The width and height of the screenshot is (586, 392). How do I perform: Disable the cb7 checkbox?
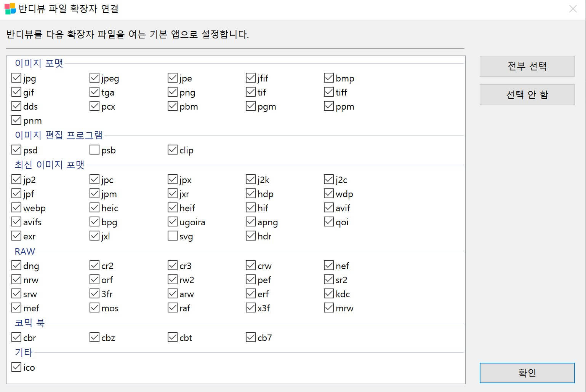click(250, 337)
